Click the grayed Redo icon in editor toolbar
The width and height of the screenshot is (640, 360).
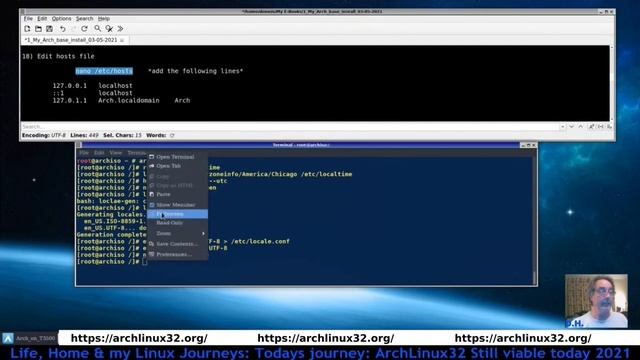73,29
